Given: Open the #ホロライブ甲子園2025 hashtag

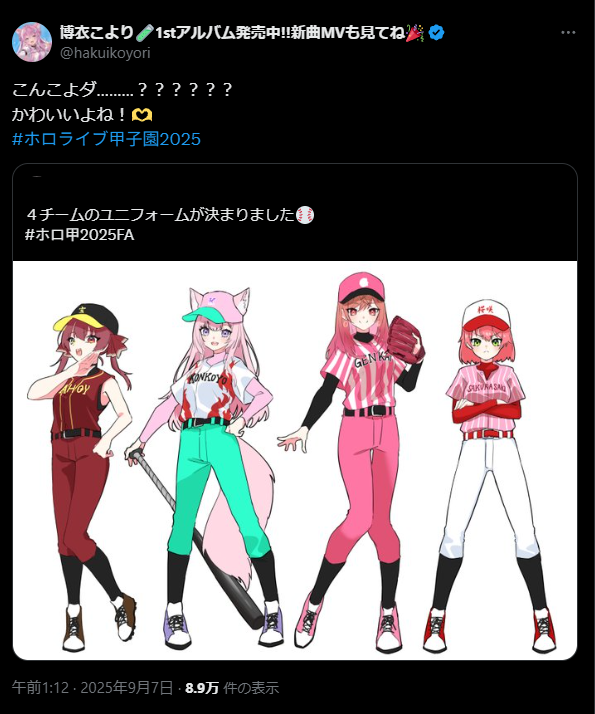Looking at the screenshot, I should click(x=106, y=139).
